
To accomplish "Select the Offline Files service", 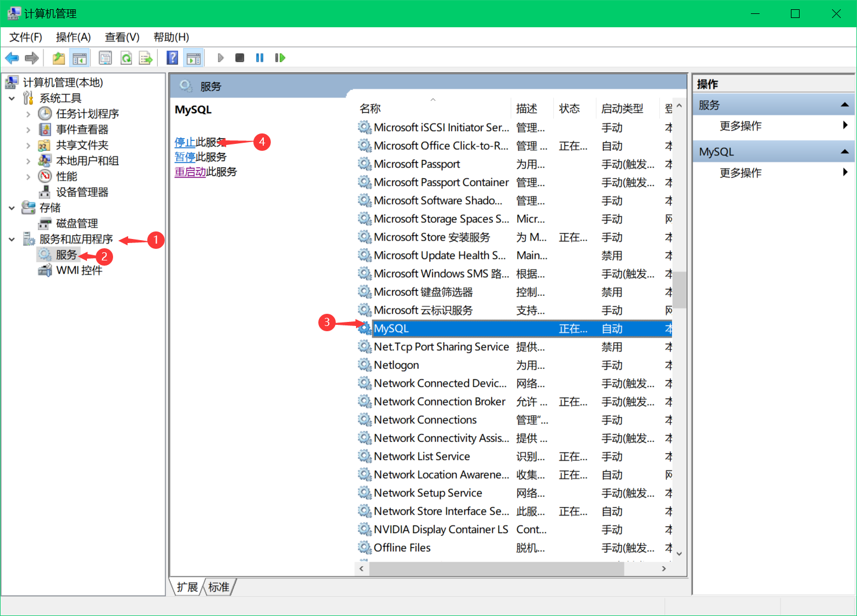I will pyautogui.click(x=514, y=548).
